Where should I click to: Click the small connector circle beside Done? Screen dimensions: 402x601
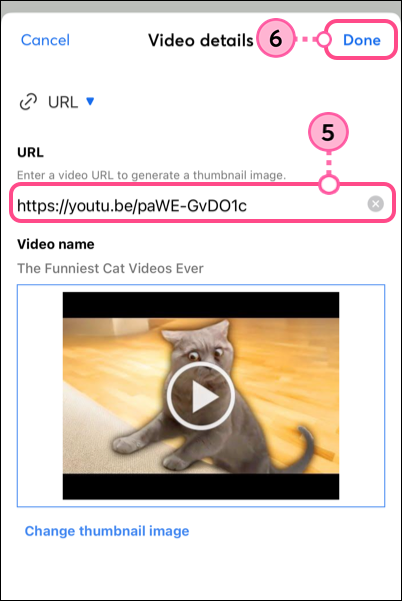click(x=324, y=39)
